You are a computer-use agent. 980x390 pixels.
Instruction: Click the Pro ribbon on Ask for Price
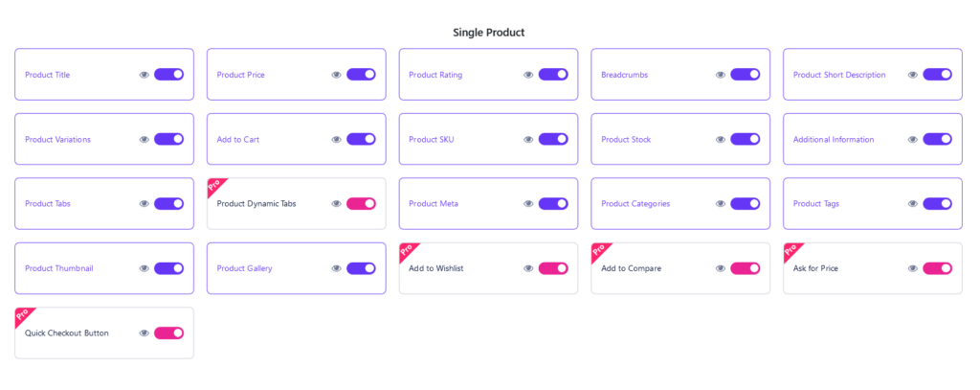tap(791, 250)
